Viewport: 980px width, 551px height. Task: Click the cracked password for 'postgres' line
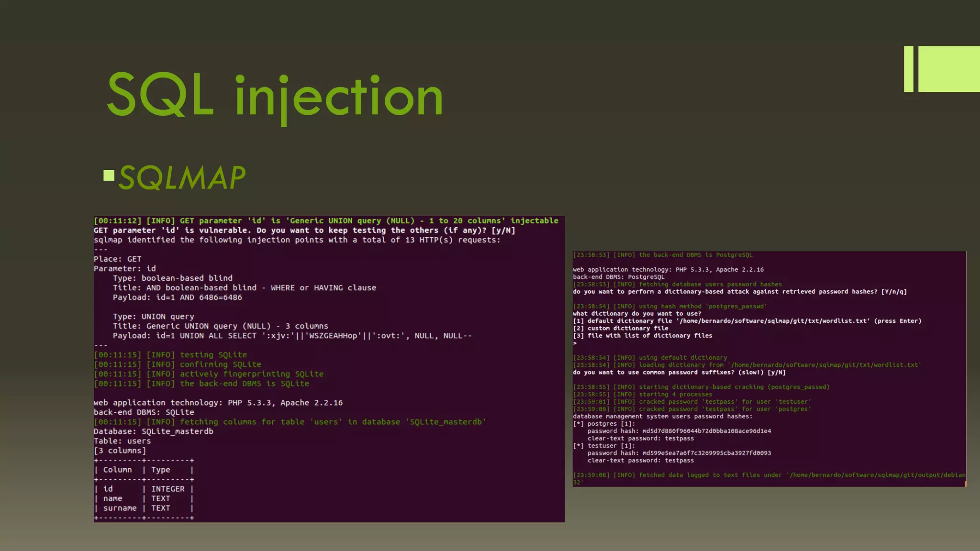point(691,409)
